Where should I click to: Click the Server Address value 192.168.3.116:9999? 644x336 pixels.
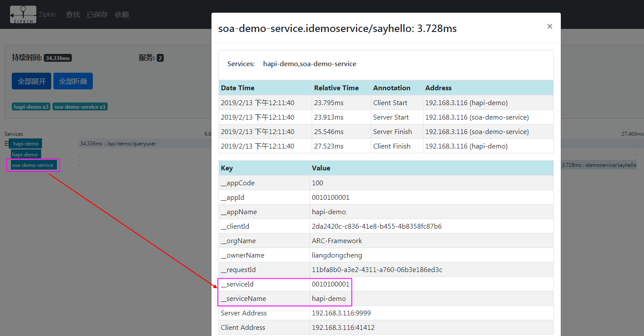click(341, 313)
